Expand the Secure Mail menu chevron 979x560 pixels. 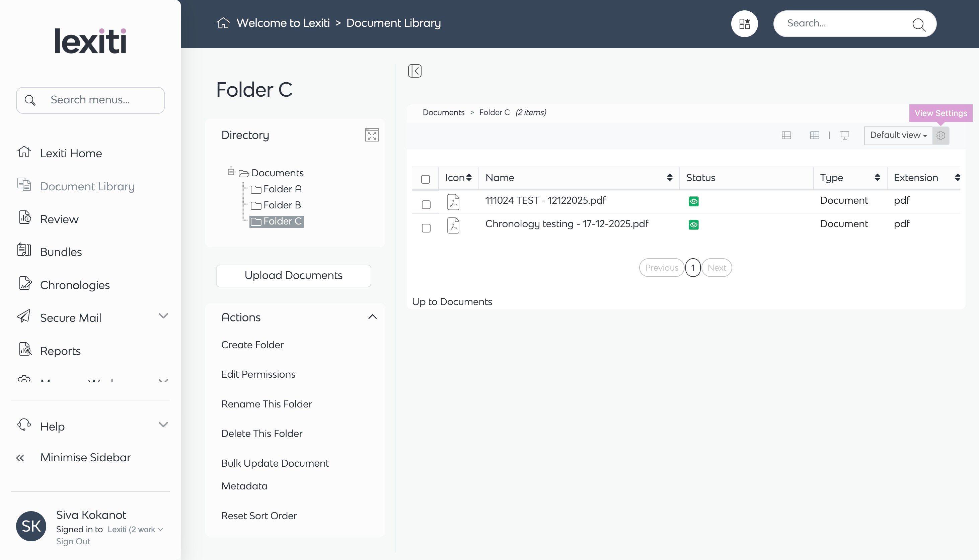(x=163, y=316)
